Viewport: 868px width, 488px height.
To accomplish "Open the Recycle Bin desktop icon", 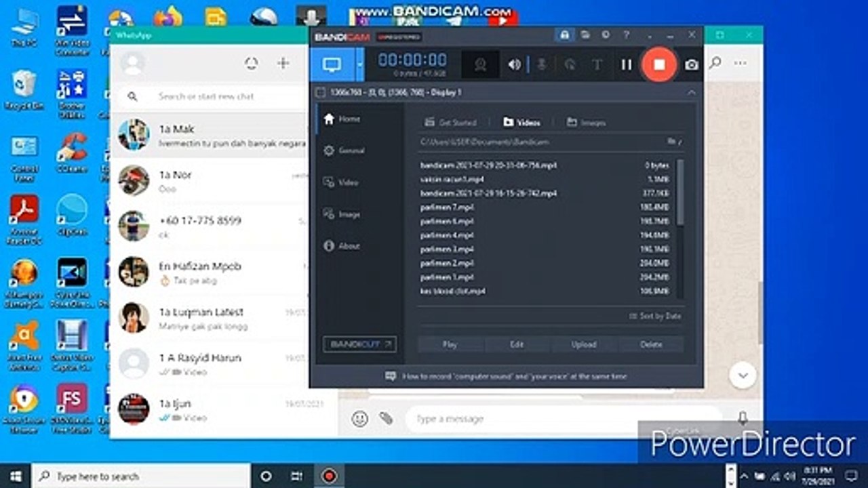I will 24,89.
